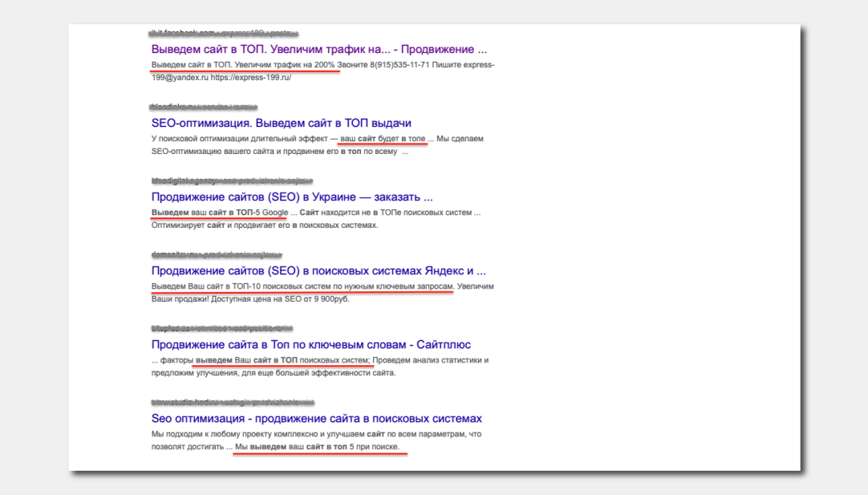Open 'Продвижение сайтов (SEO) в Украине — заказать' link
Image resolution: width=868 pixels, height=495 pixels.
click(x=292, y=197)
